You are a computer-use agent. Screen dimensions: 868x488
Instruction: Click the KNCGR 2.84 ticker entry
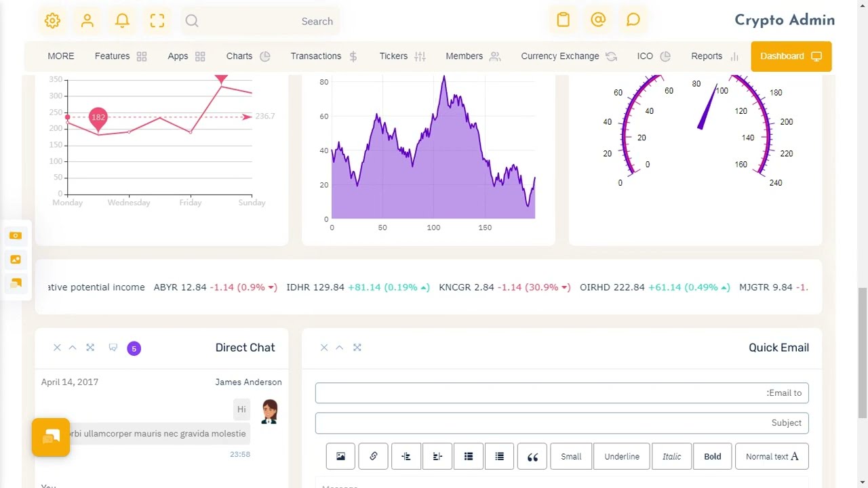(504, 287)
